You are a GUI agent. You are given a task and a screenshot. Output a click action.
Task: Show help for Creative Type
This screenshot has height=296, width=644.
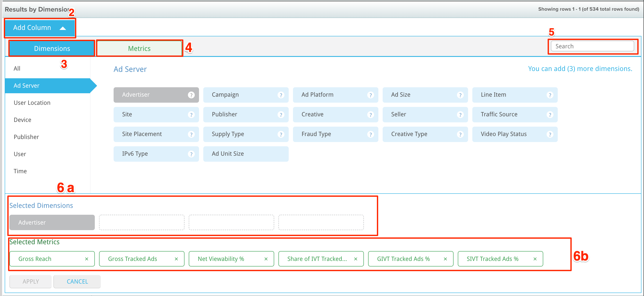[460, 135]
